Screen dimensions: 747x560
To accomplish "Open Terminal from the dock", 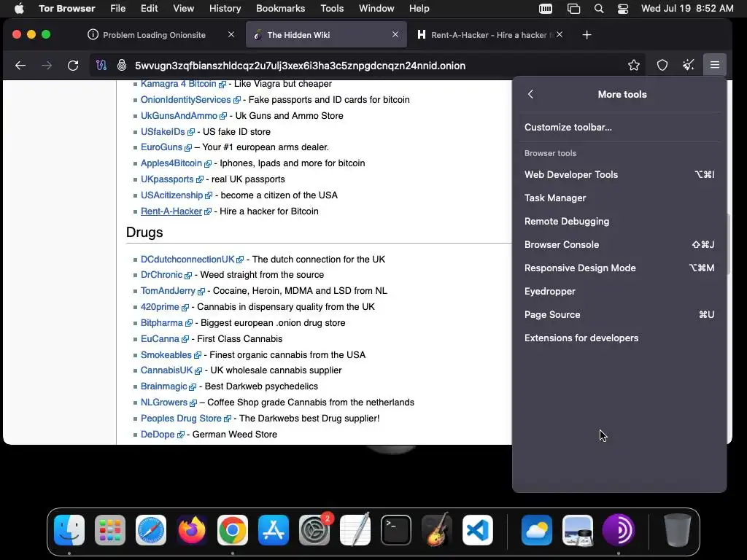I will (396, 530).
